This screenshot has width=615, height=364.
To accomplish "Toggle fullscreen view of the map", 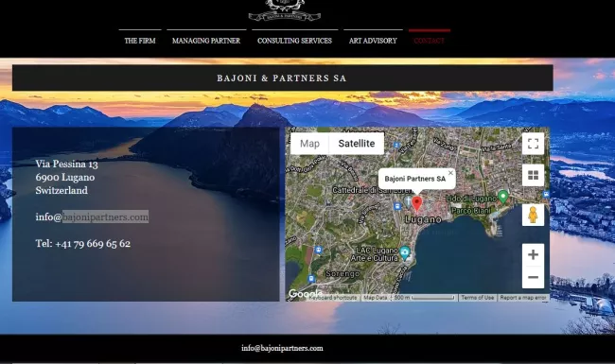I will pos(533,144).
